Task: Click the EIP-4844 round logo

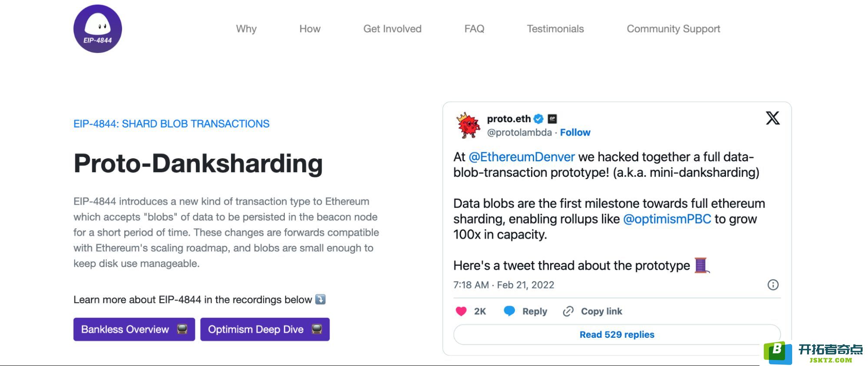Action: [x=98, y=29]
